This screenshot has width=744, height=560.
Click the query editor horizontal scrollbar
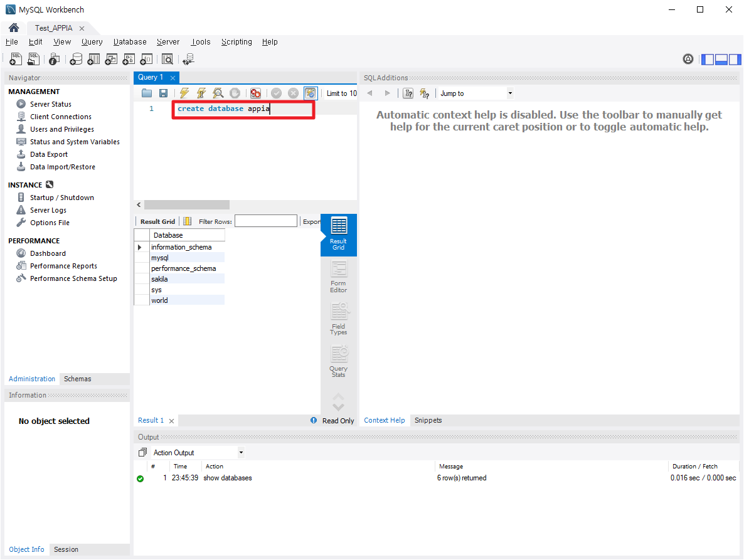187,205
